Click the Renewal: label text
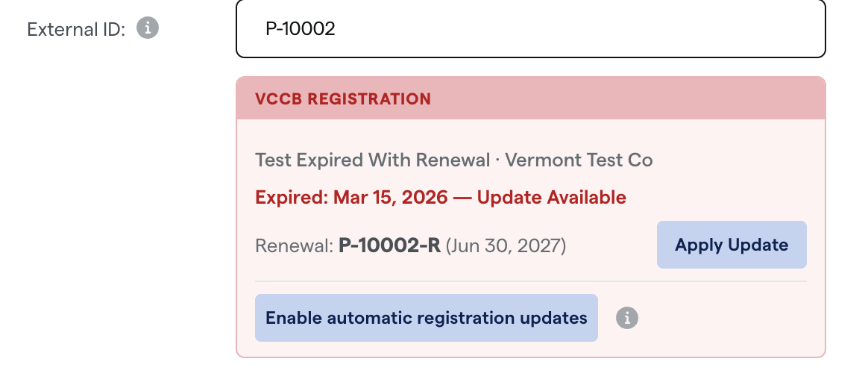 (295, 245)
